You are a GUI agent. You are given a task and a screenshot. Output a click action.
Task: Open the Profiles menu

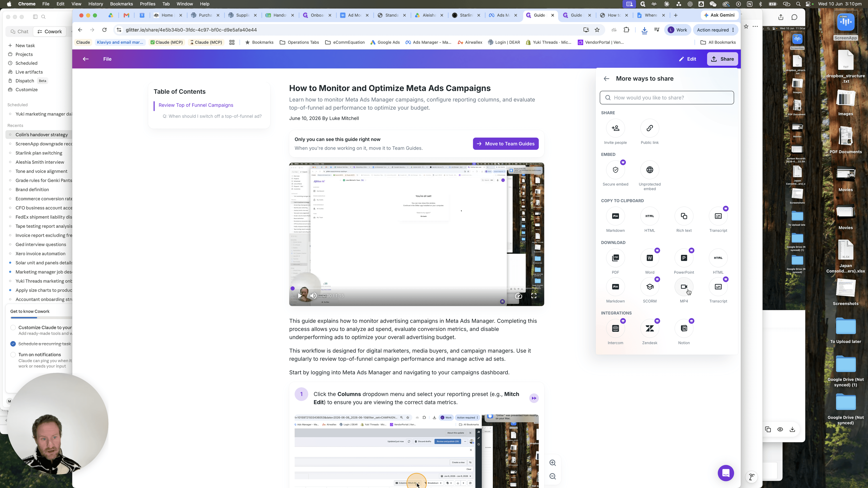click(148, 4)
